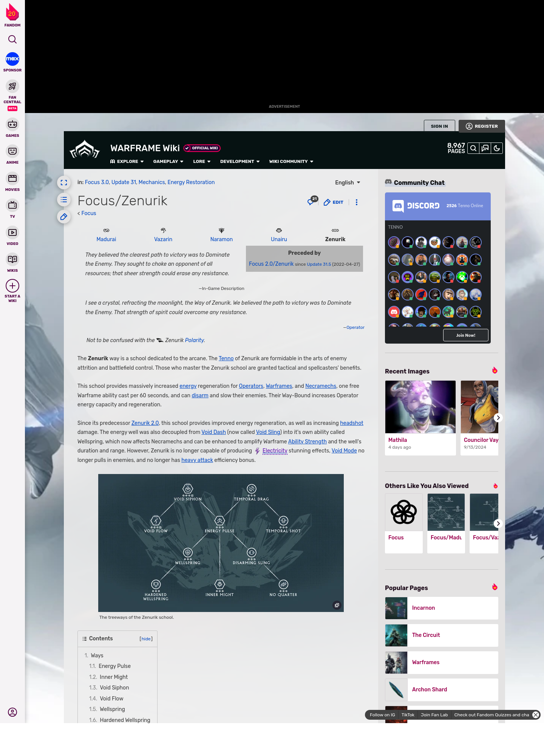Image resolution: width=544 pixels, height=756 pixels.
Task: Open the English language dropdown
Action: tap(348, 183)
